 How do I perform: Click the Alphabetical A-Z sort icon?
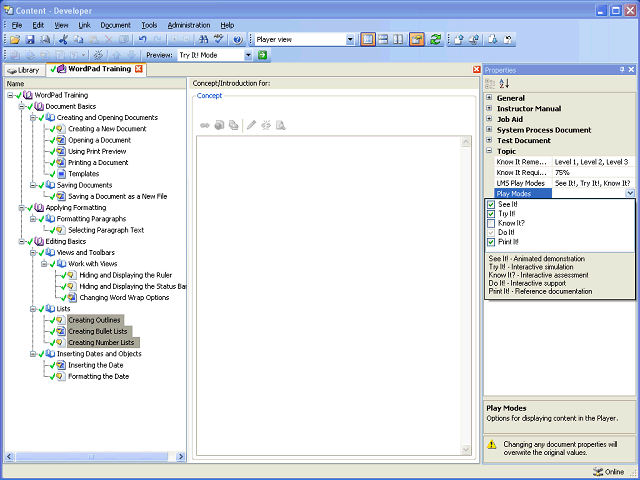pos(504,84)
